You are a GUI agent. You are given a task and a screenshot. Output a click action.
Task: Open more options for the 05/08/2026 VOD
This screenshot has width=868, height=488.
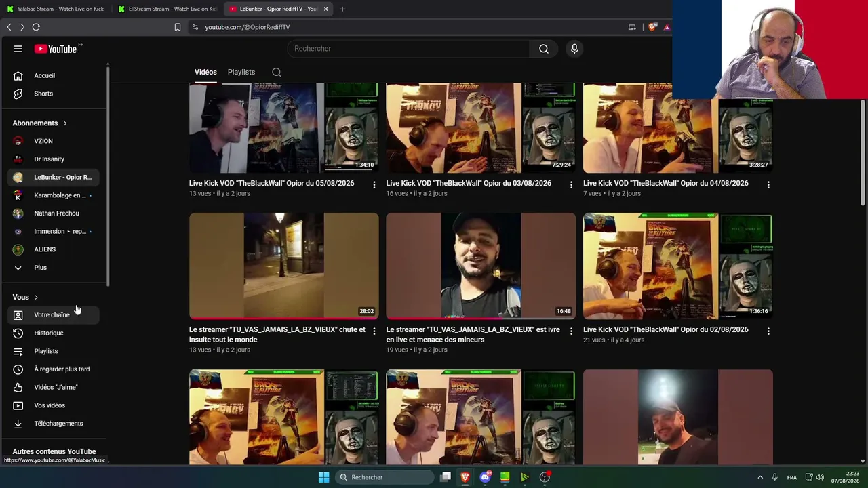(374, 184)
